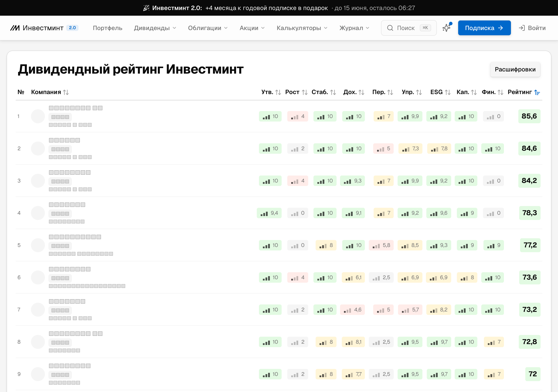Viewport: 558px width, 392px height.
Task: Toggle the active Рейтинг sort icon
Action: point(537,92)
